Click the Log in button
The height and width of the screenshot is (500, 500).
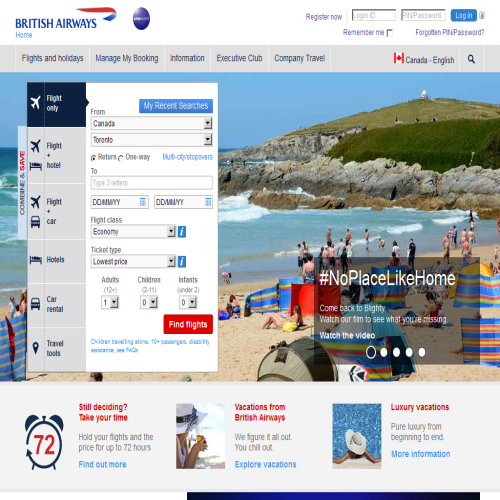464,15
